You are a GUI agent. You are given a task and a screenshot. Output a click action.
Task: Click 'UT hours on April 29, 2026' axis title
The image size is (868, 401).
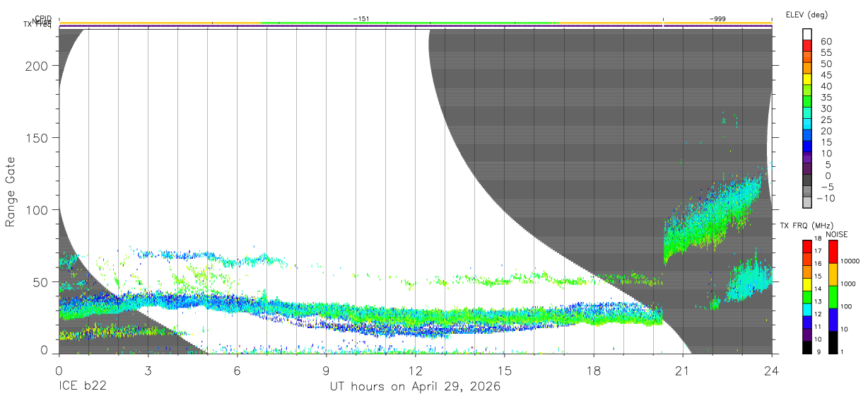[x=415, y=387]
